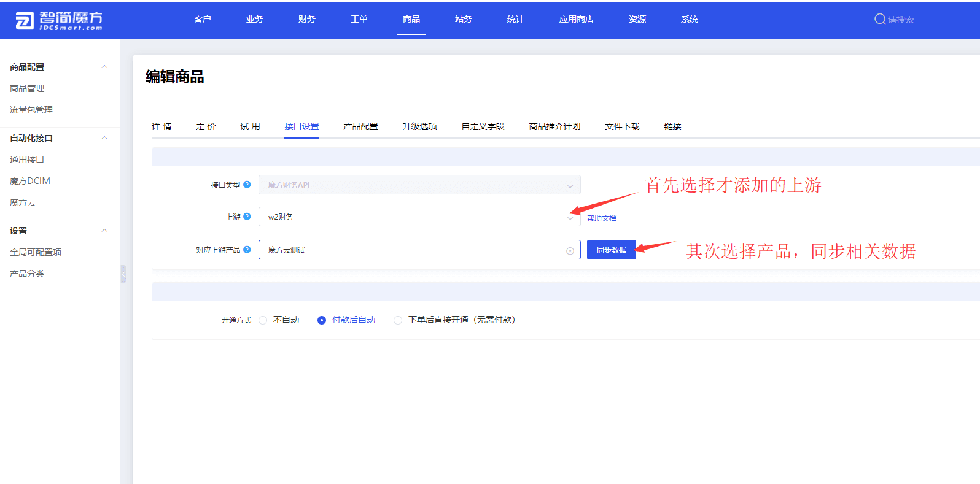This screenshot has width=980, height=484.
Task: Open the 系统 top menu
Action: [x=690, y=19]
